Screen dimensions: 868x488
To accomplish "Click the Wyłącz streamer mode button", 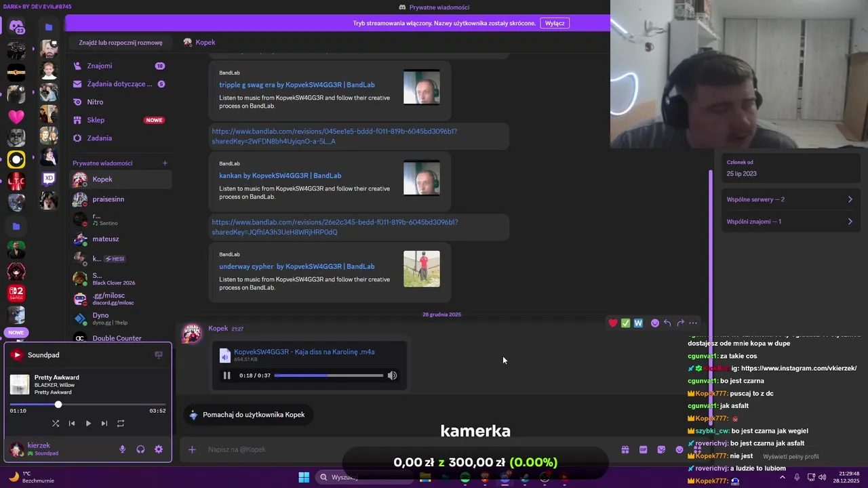I will (x=555, y=23).
